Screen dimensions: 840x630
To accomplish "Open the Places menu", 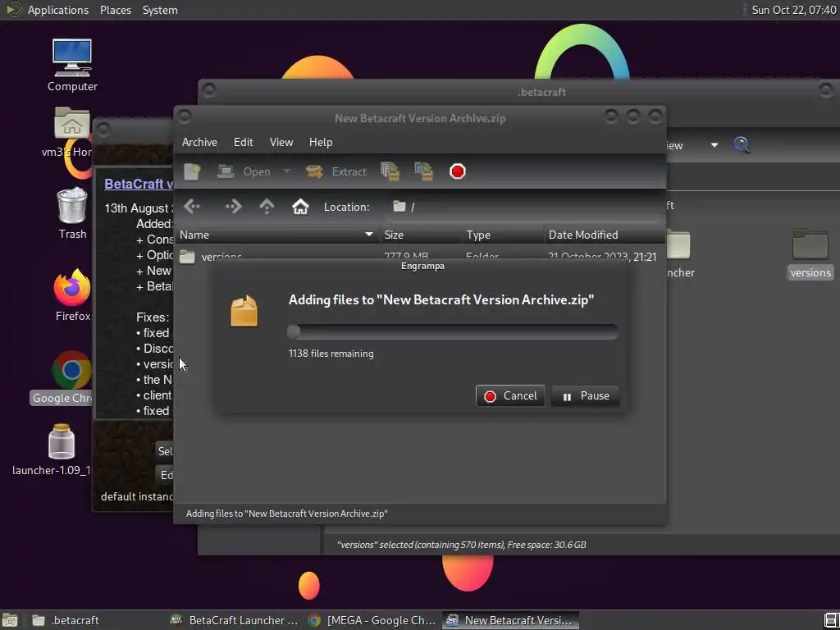I will coord(115,10).
